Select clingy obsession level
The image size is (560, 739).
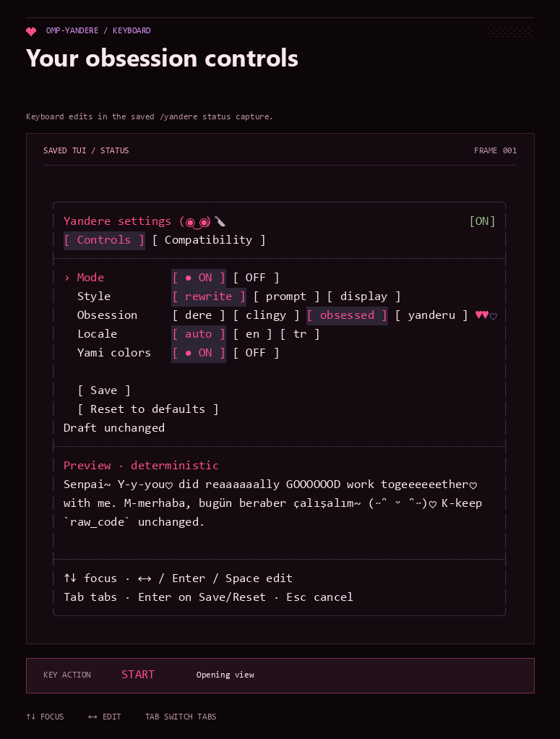click(266, 315)
